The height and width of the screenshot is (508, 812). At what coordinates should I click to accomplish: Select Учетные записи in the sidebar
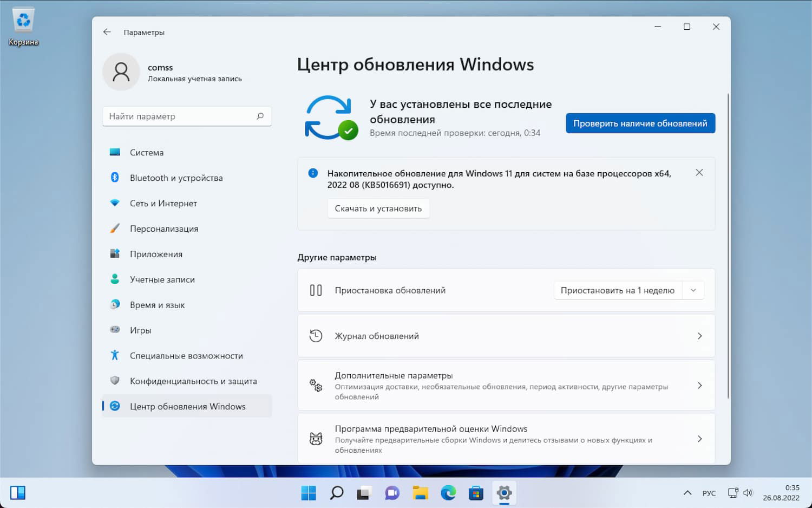162,279
